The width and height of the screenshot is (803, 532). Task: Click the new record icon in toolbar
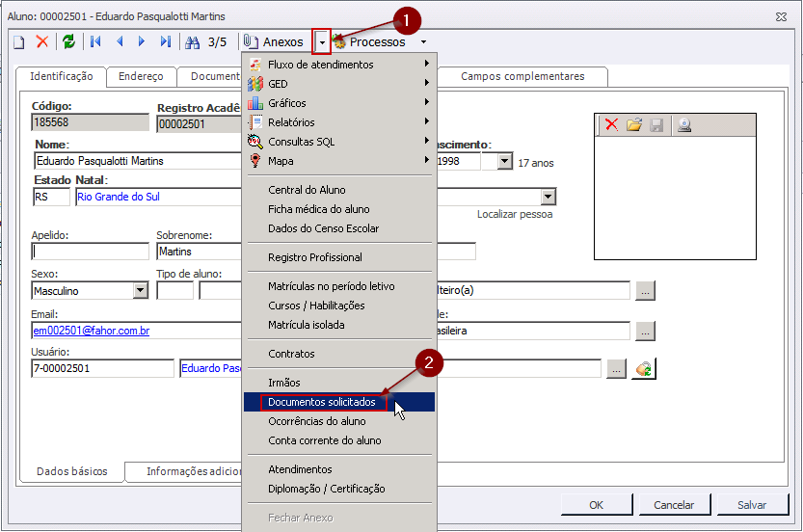pos(18,42)
